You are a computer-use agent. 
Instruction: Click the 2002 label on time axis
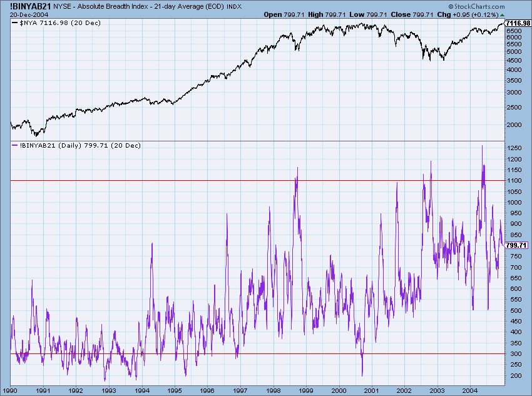[x=405, y=390]
